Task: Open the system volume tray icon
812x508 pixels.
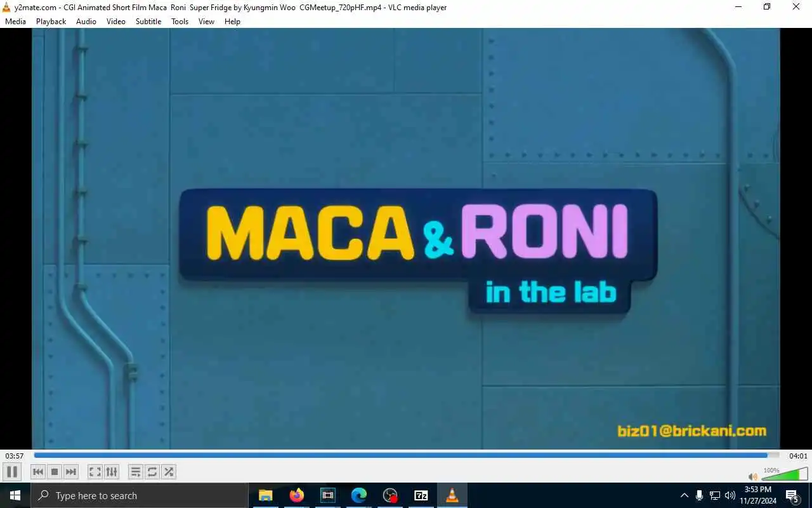Action: (730, 495)
